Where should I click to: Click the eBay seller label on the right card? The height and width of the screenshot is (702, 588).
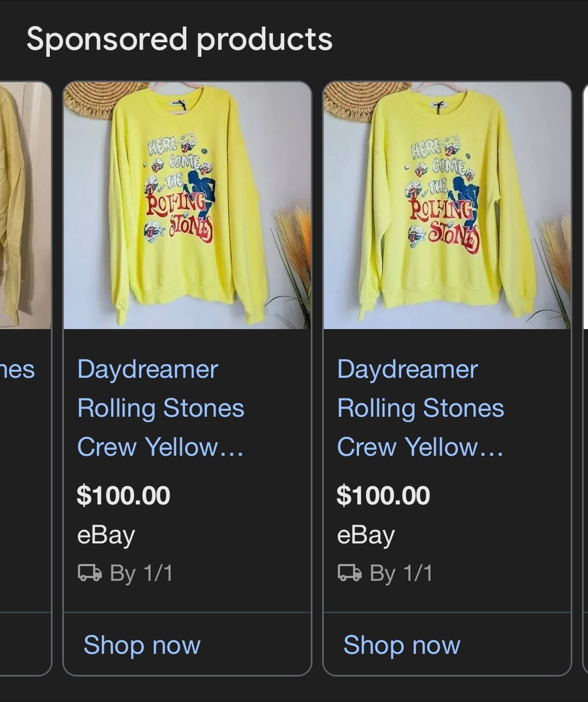coord(365,535)
